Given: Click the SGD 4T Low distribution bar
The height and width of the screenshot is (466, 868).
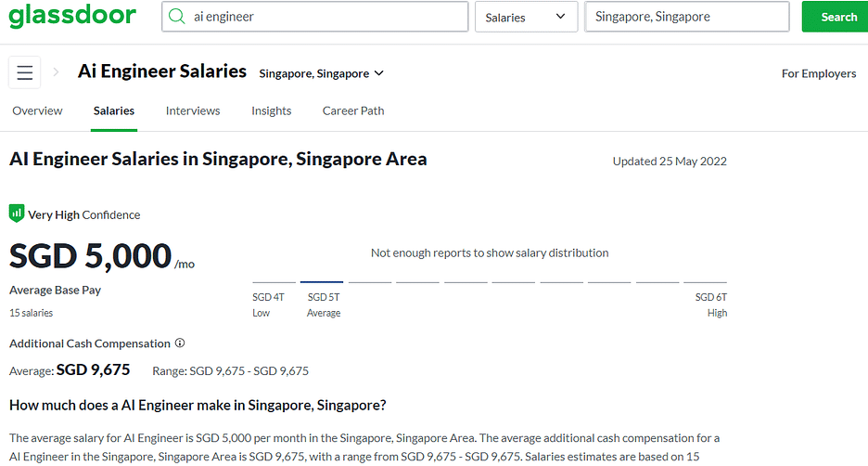Looking at the screenshot, I should coord(274,282).
